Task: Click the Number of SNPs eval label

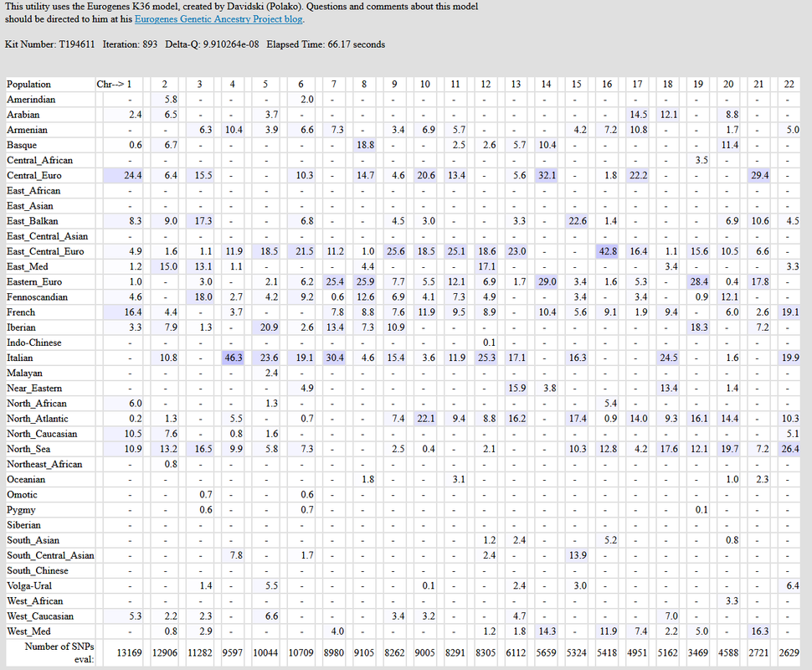Action: pos(59,653)
